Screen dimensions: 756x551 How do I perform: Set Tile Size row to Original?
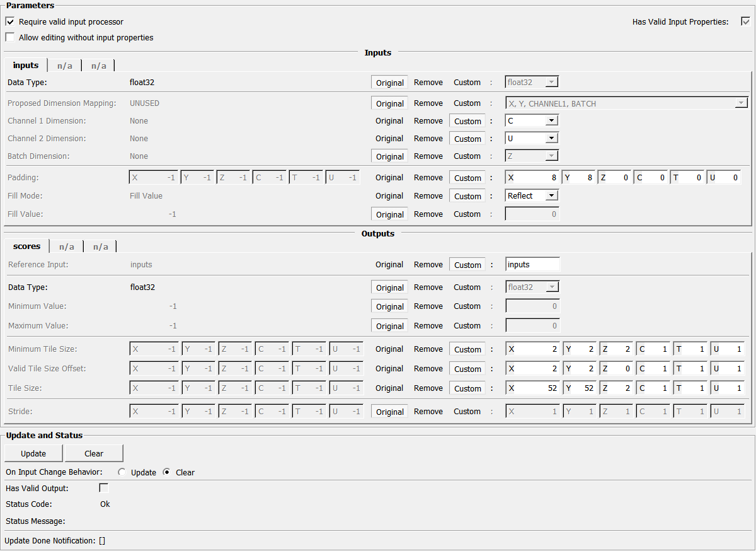389,388
